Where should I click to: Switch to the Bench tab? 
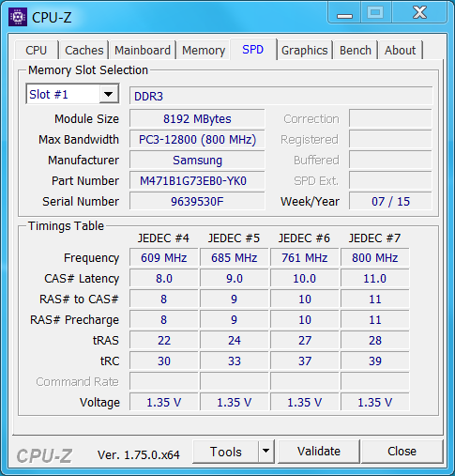click(356, 50)
